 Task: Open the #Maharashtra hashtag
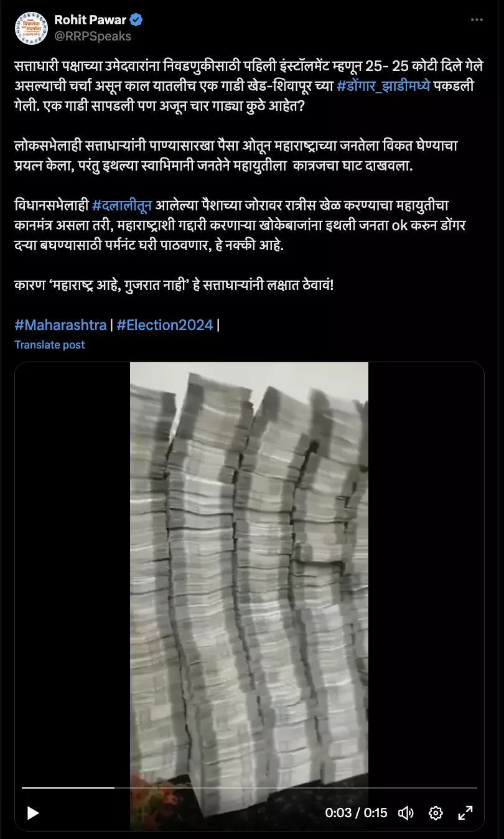tap(60, 325)
